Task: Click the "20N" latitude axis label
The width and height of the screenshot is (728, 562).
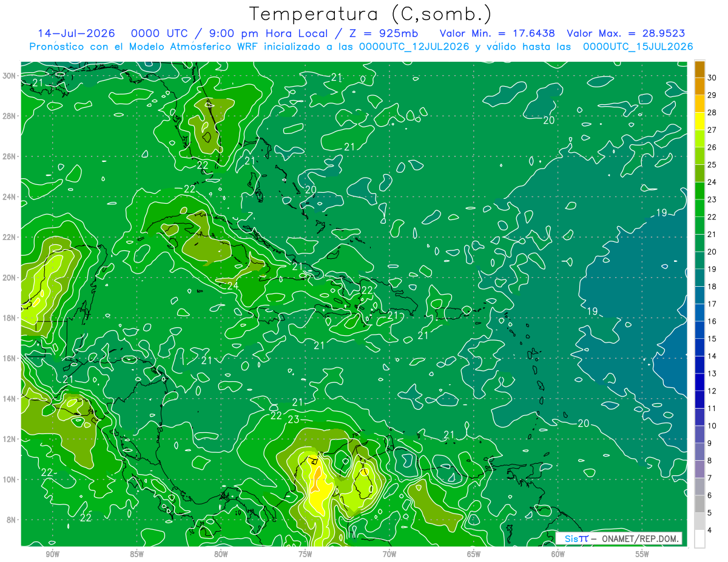Action: (10, 278)
